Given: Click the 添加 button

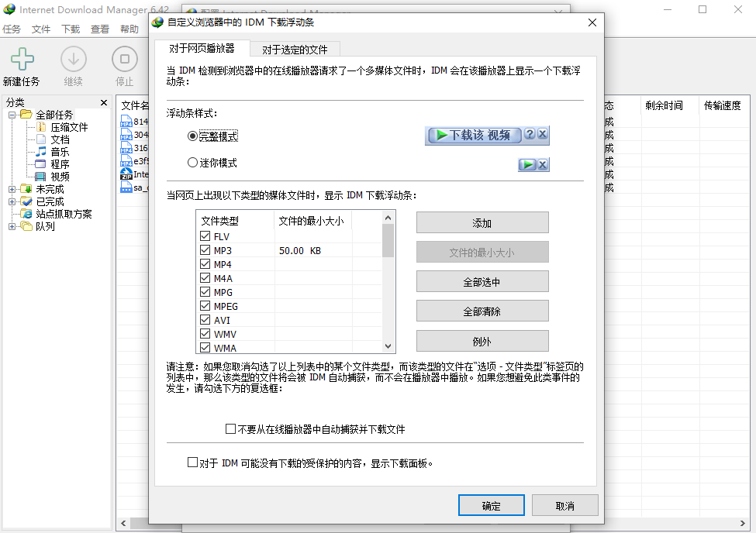Looking at the screenshot, I should click(482, 222).
